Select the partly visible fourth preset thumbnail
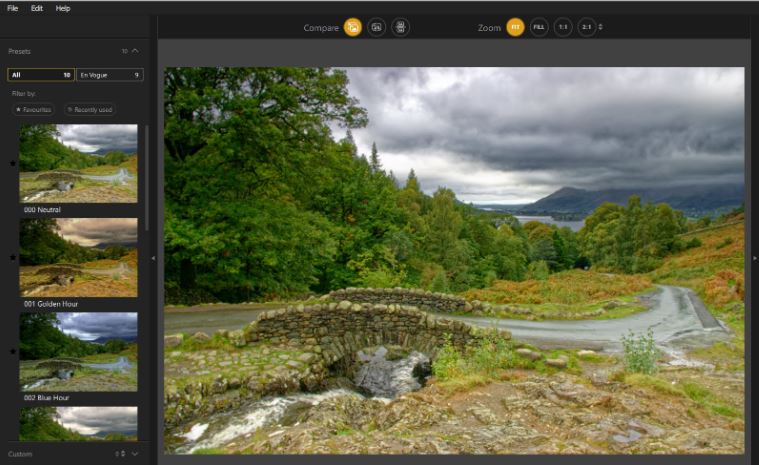The height and width of the screenshot is (465, 759). [x=78, y=423]
